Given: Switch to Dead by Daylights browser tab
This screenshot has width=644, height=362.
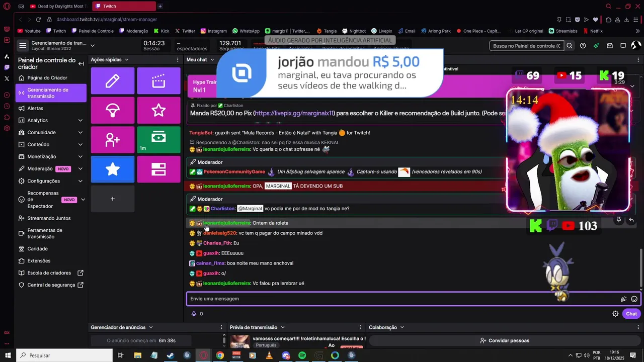Looking at the screenshot, I should click(59, 6).
